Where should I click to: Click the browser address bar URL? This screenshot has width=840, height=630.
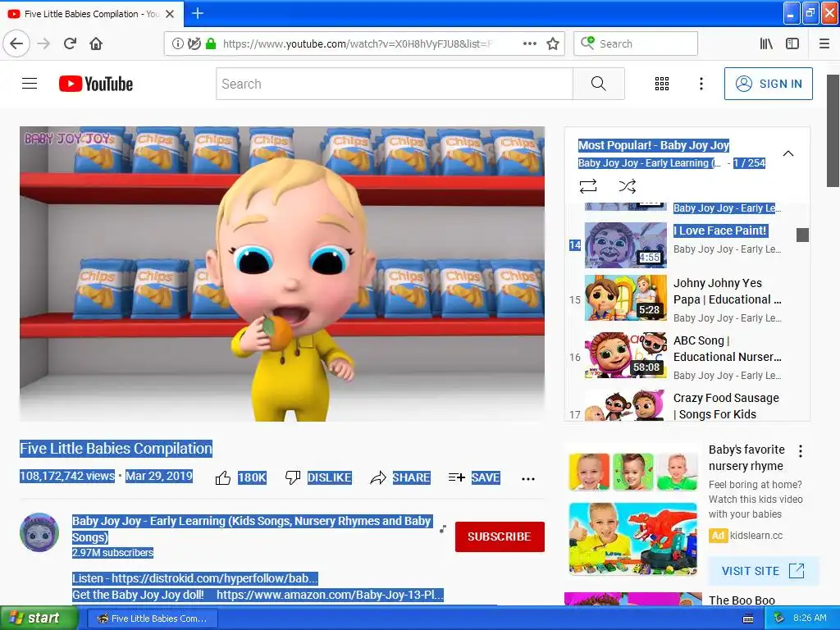[x=356, y=43]
